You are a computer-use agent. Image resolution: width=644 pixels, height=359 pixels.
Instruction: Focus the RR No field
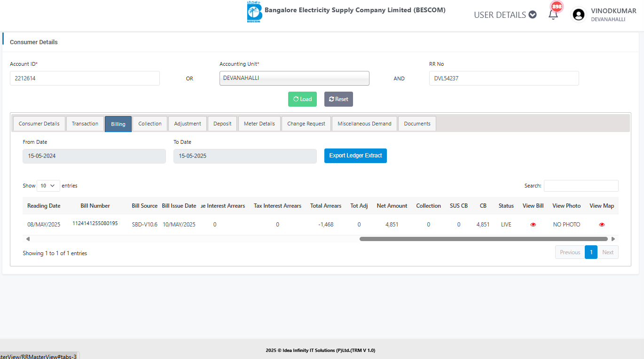(504, 78)
